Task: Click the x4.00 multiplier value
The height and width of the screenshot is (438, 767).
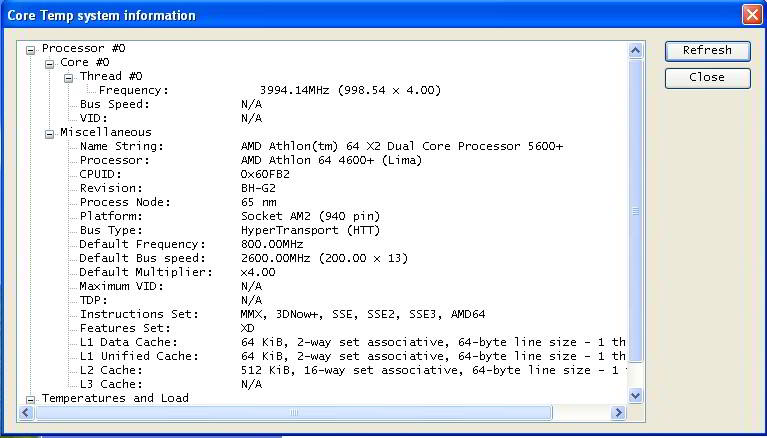Action: (258, 272)
